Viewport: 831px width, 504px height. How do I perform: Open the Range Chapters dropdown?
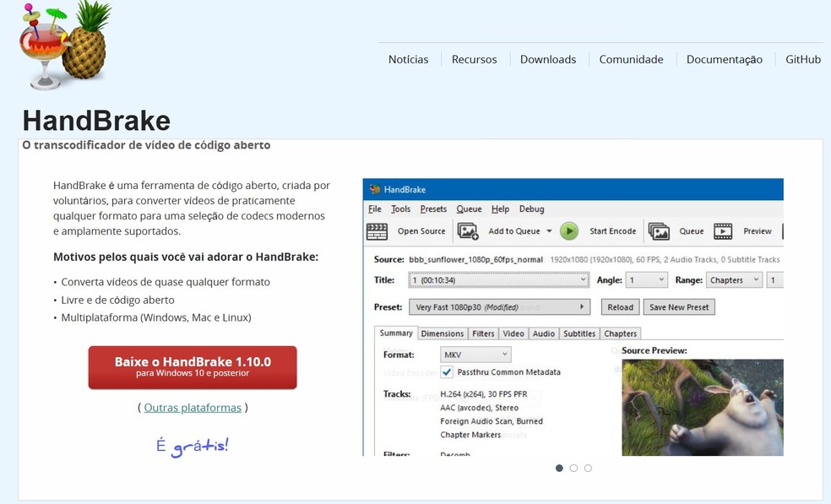[734, 280]
